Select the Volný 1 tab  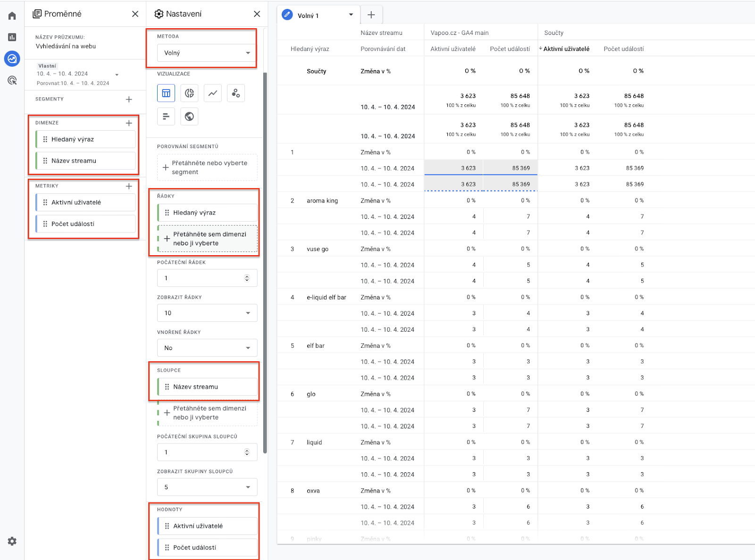pos(319,15)
